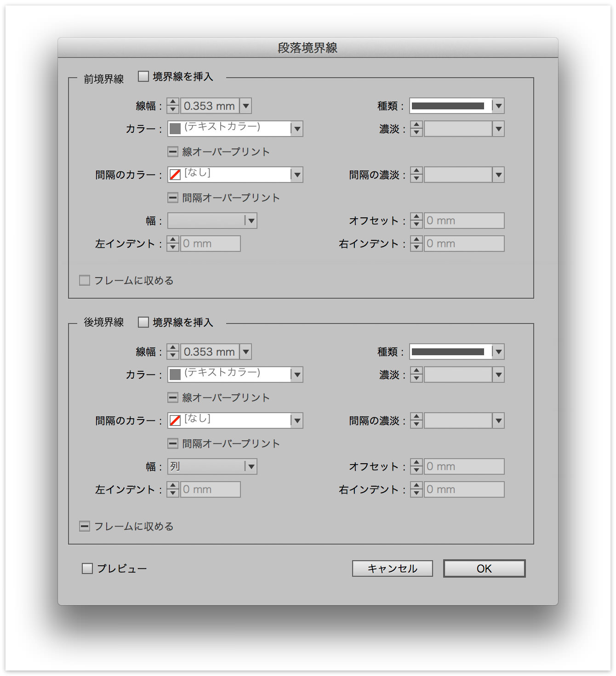Confirm dialog with OK button
The height and width of the screenshot is (676, 616).
484,568
